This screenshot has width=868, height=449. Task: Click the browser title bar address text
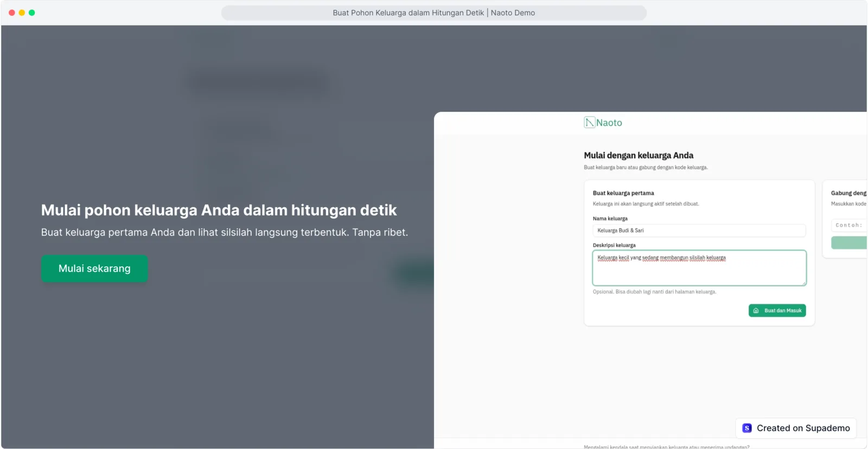[x=434, y=12]
